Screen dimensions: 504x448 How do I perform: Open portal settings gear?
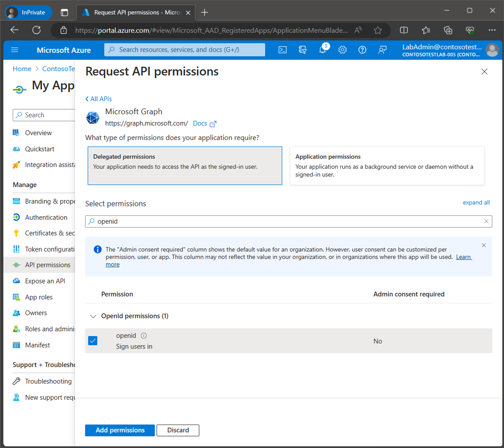[x=342, y=50]
